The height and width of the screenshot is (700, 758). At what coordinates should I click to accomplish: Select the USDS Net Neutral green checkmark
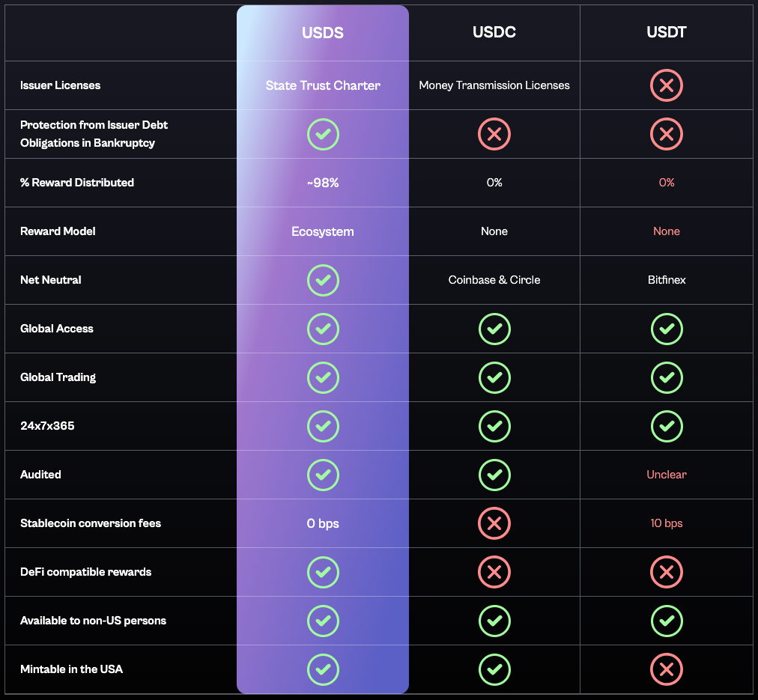323,280
